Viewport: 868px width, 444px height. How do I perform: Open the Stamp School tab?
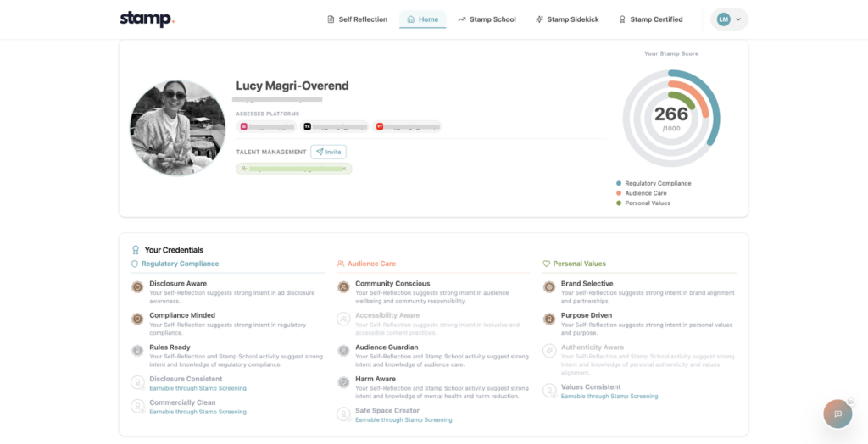[x=487, y=19]
